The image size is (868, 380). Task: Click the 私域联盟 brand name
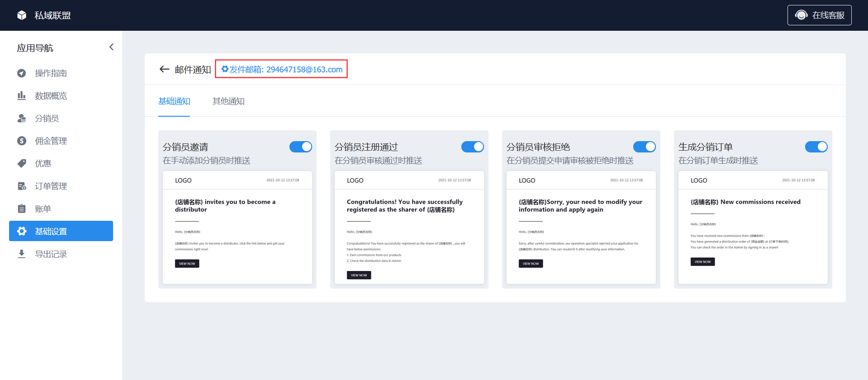pos(53,15)
